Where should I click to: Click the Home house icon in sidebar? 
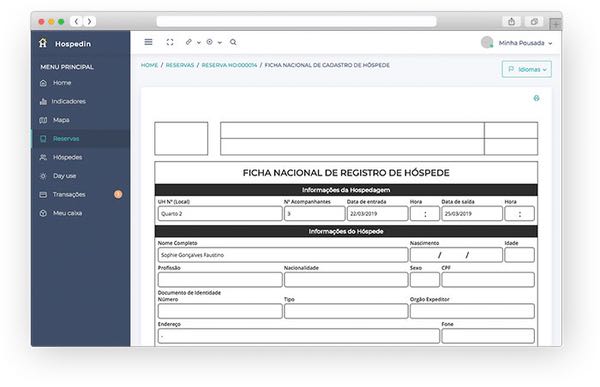(43, 83)
